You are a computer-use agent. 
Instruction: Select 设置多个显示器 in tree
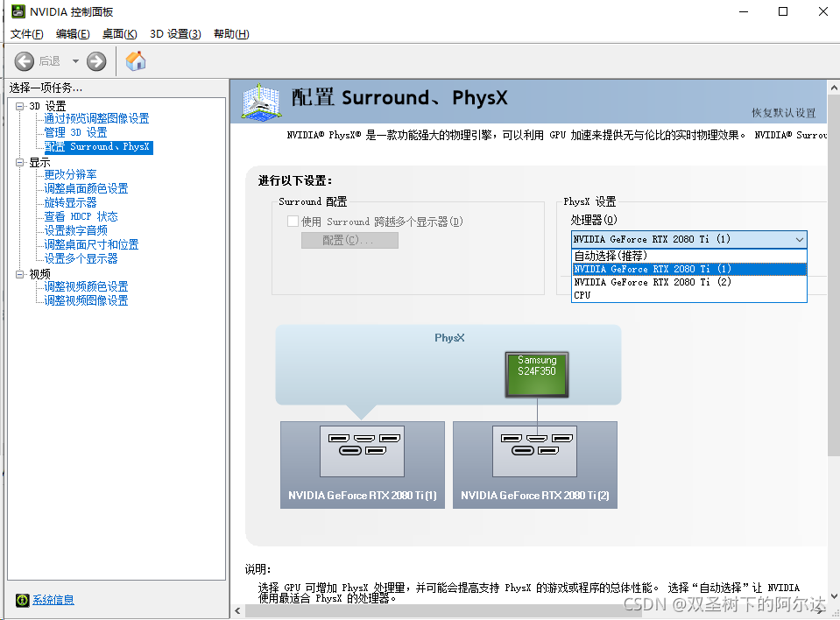point(81,258)
